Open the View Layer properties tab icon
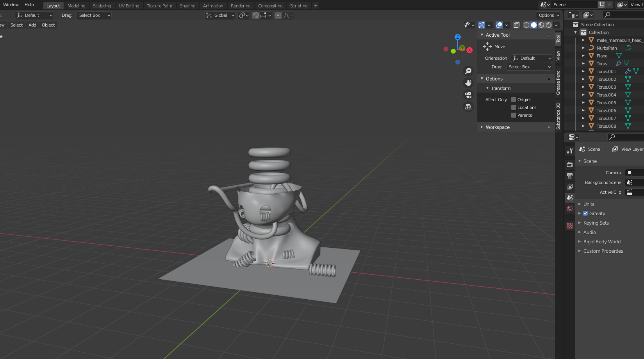The width and height of the screenshot is (644, 359). pos(570,186)
